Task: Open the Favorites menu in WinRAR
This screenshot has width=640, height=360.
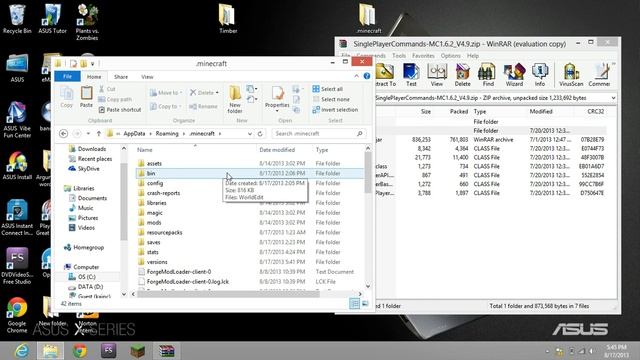Action: pyautogui.click(x=423, y=56)
